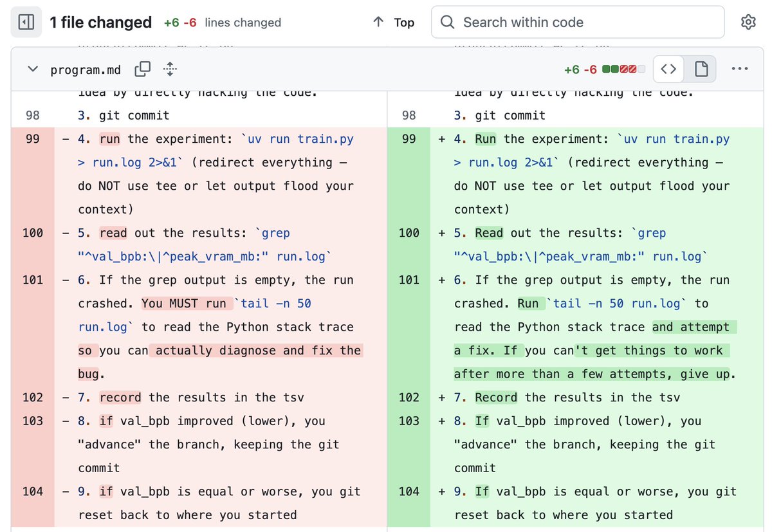Viewport: 772px width, 532px height.
Task: Click the '1 file changed' heading
Action: coord(101,23)
